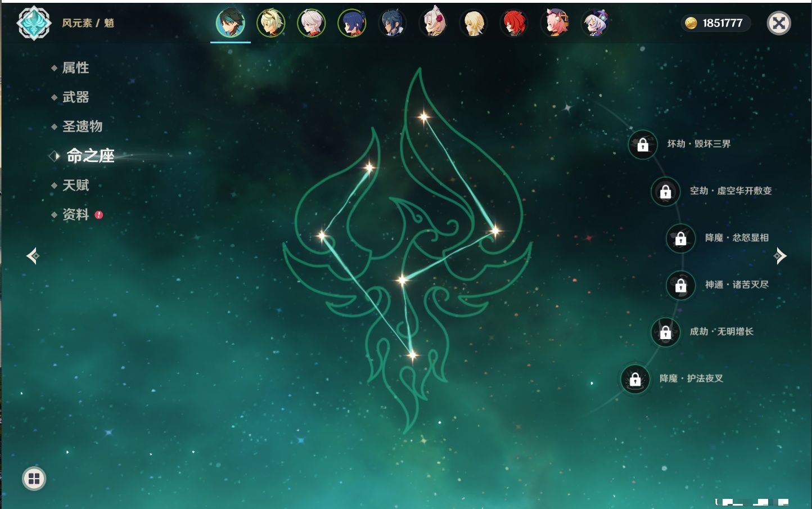812x509 pixels.
Task: Open locked constellation 坏劫·毁坏三界
Action: [x=643, y=145]
